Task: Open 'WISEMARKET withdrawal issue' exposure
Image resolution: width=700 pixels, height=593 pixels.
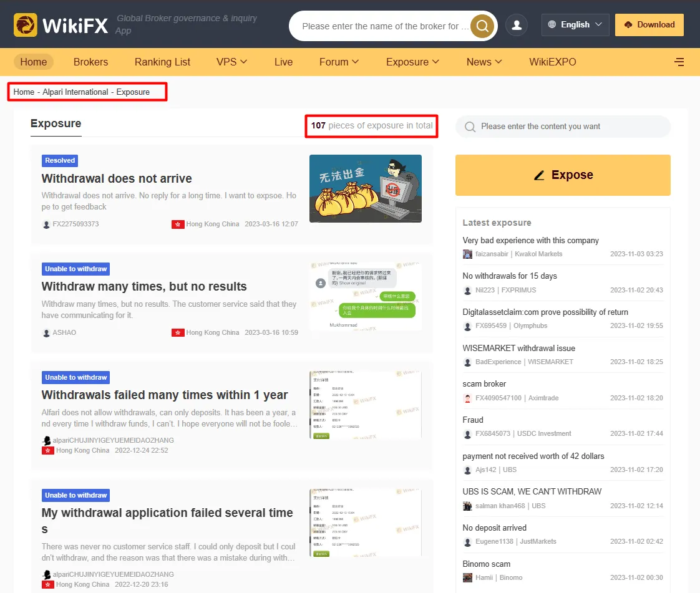Action: [x=518, y=349]
